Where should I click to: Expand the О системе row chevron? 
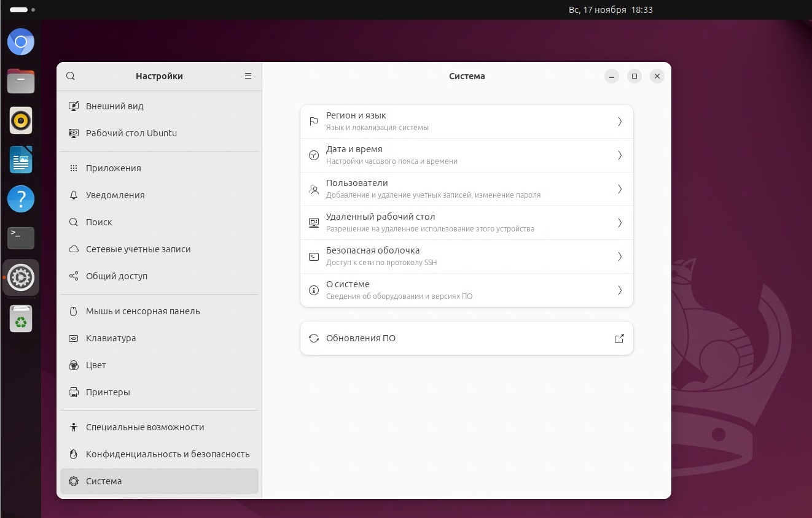pos(620,290)
